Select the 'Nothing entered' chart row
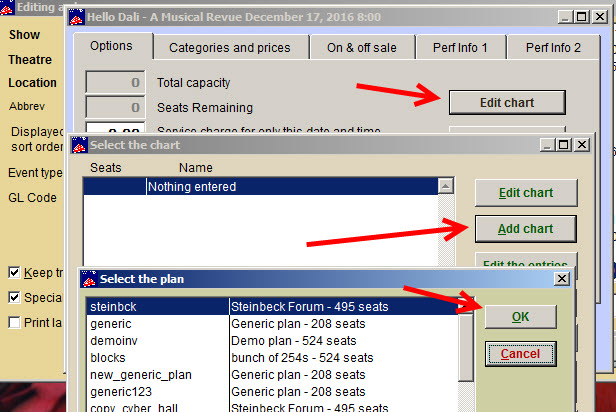Screen dimensions: 616x412 click(261, 187)
